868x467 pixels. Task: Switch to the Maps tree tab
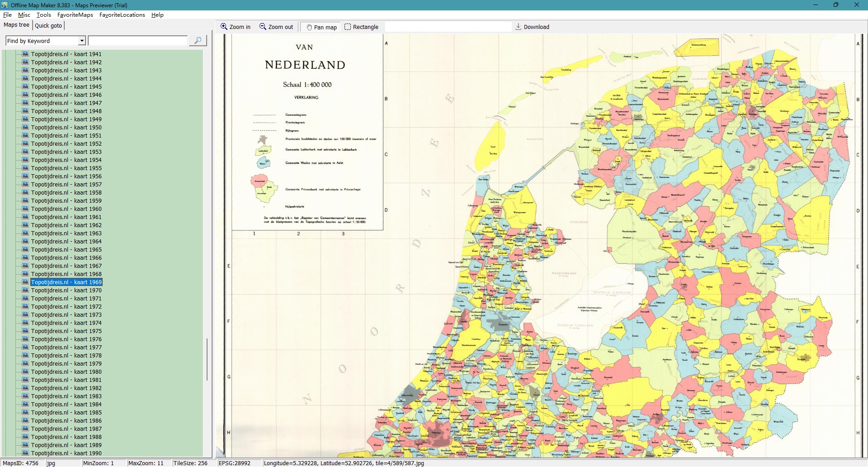pyautogui.click(x=16, y=25)
